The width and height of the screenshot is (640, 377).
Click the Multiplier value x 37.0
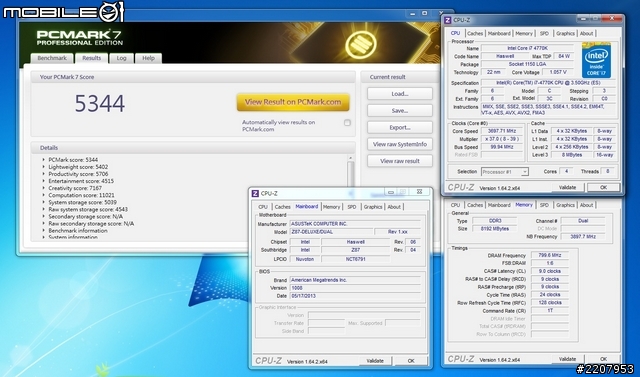click(502, 139)
